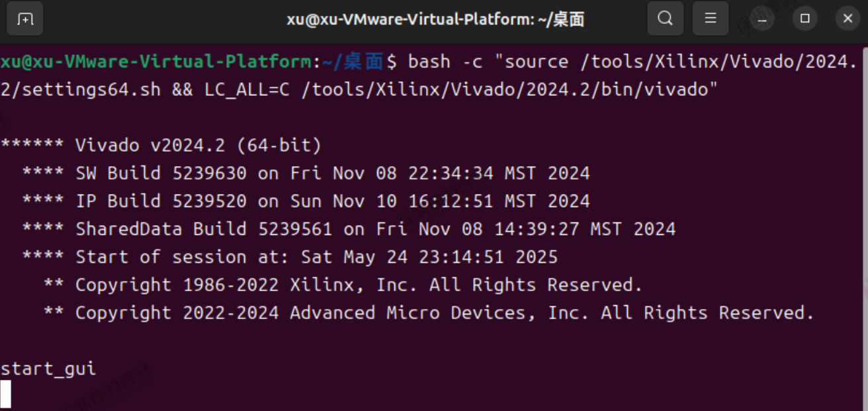Click the Xilinx copyright line

click(359, 285)
